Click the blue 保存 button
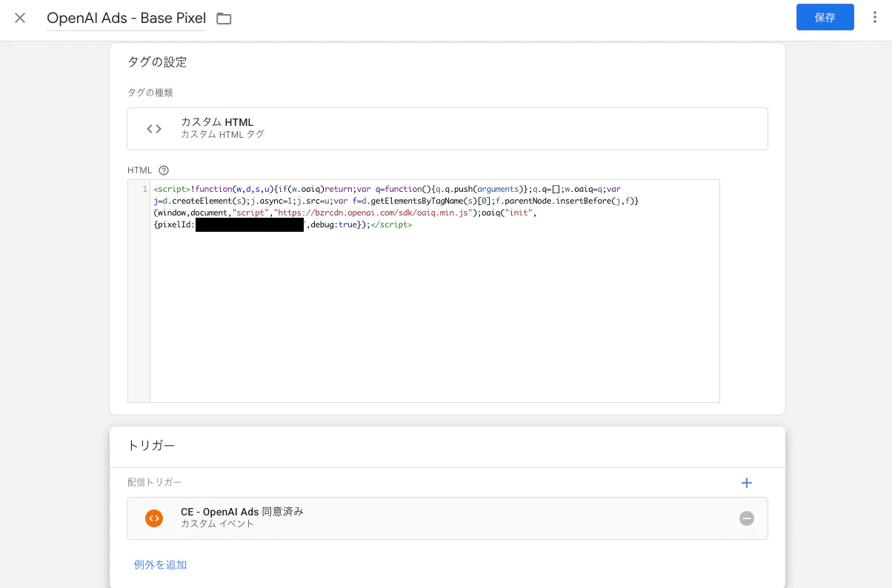The width and height of the screenshot is (892, 588). (825, 17)
